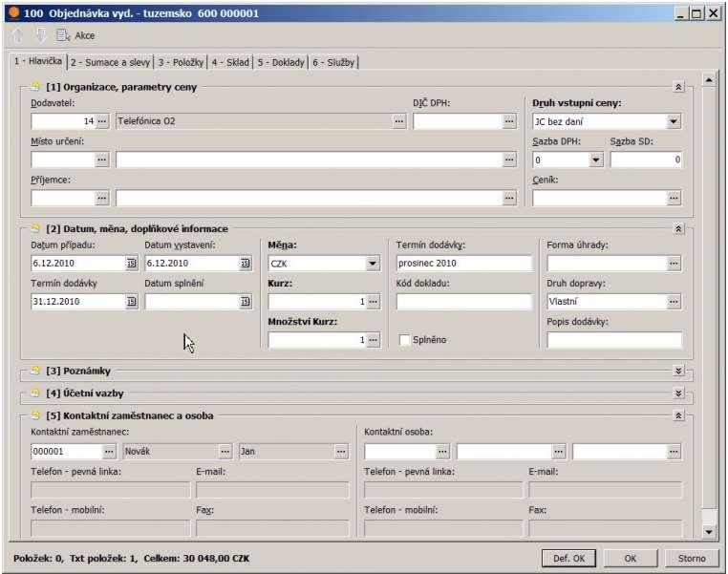
Task: Open Druh dopravy lookup button
Action: coord(674,302)
